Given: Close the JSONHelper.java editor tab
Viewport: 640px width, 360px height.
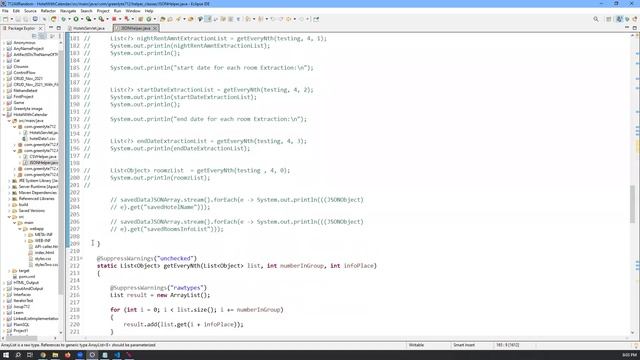Looking at the screenshot, I should (155, 28).
